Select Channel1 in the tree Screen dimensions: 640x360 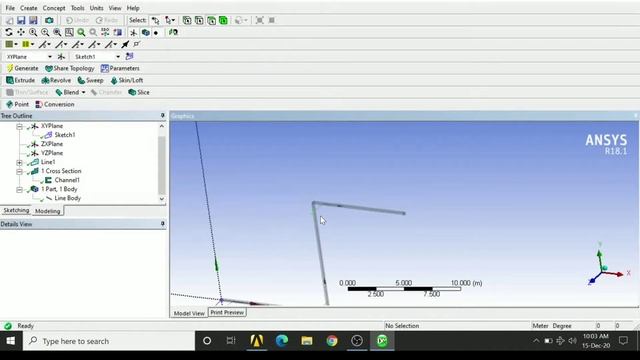[67, 180]
